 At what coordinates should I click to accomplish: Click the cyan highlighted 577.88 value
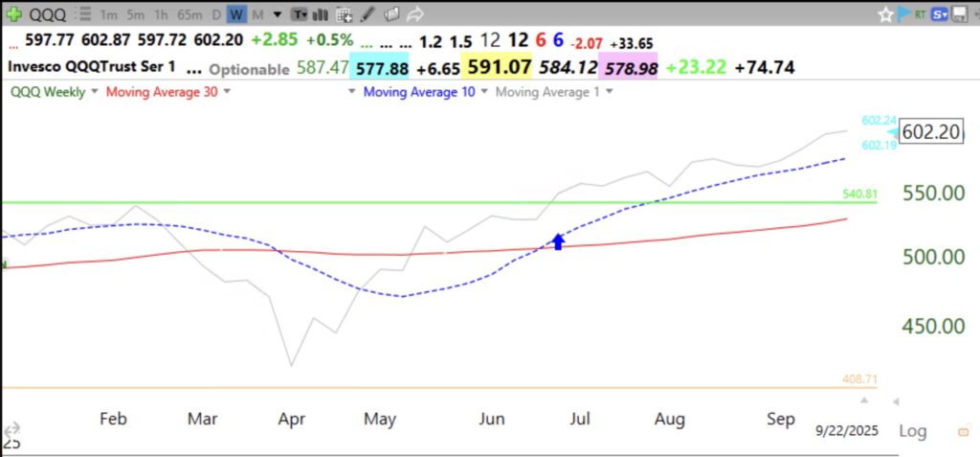point(382,67)
